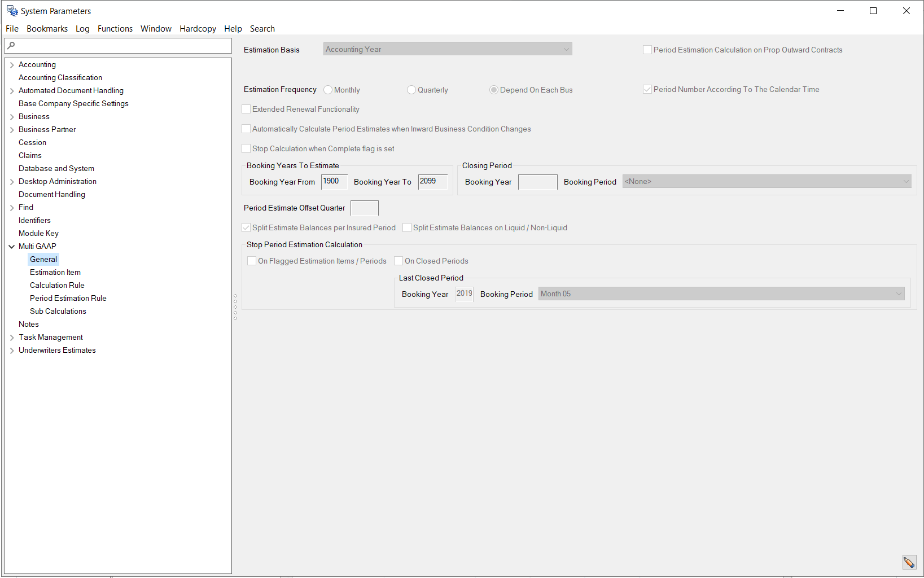Image resolution: width=924 pixels, height=578 pixels.
Task: Click the System Parameters app icon
Action: click(12, 11)
